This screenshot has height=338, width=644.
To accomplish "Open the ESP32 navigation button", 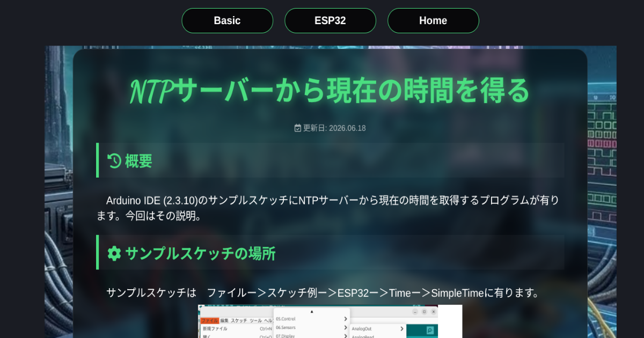I will click(330, 20).
